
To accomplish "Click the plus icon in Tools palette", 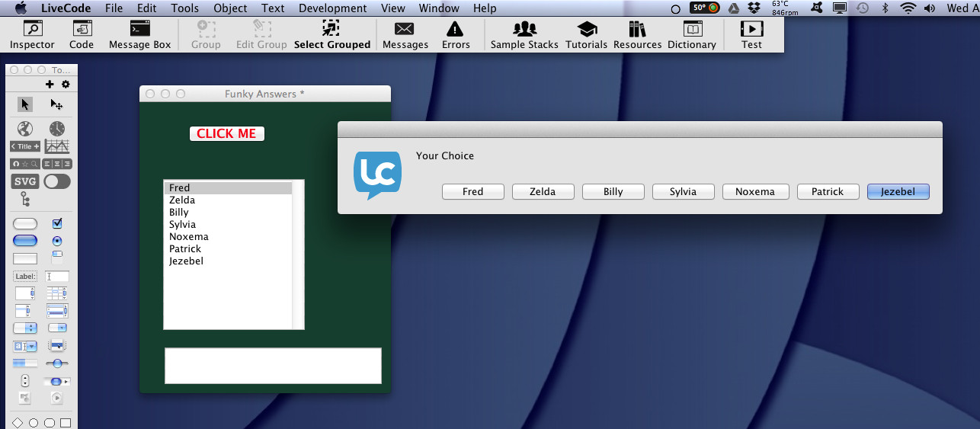I will click(x=50, y=85).
